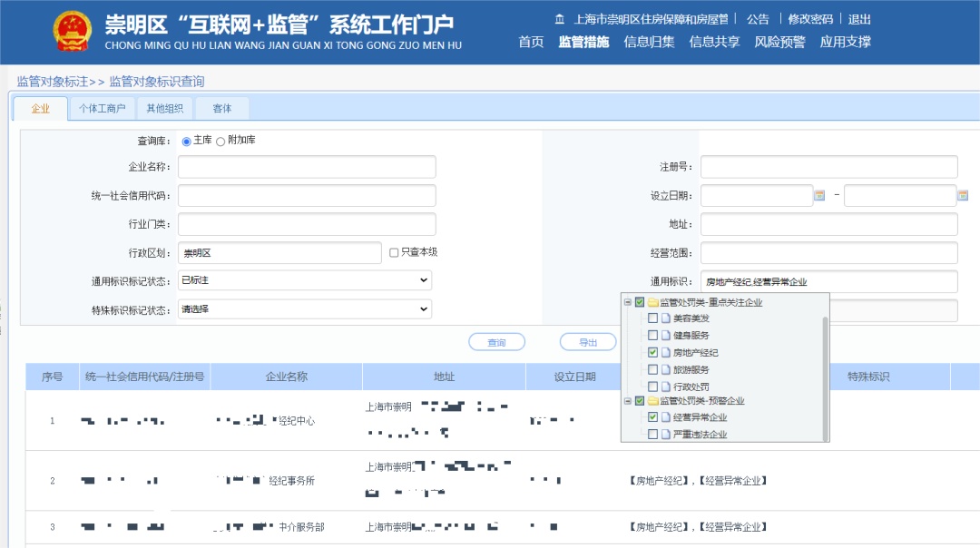Click the 监管处罚类-预警企业 folder icon

point(652,401)
